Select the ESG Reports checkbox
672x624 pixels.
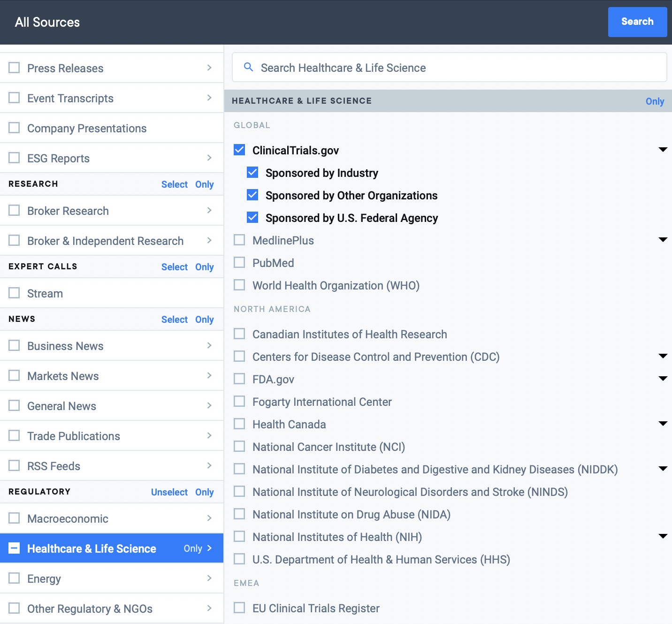click(x=15, y=158)
